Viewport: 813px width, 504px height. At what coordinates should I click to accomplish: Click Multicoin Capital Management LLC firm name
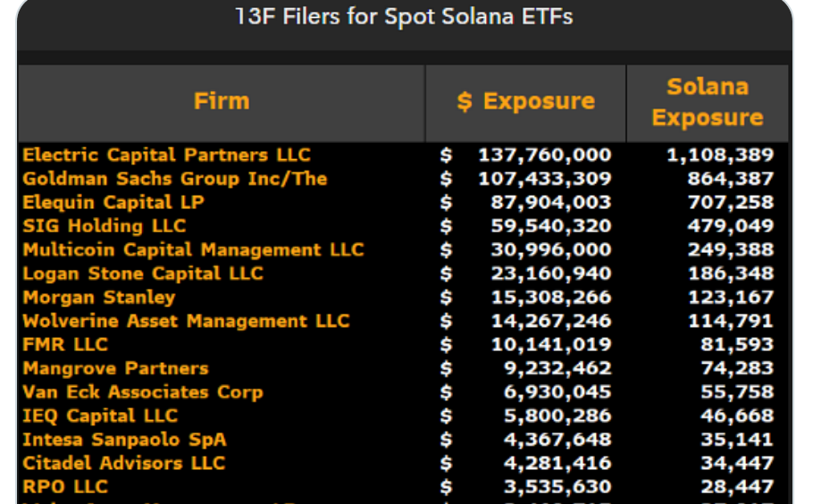(x=193, y=250)
